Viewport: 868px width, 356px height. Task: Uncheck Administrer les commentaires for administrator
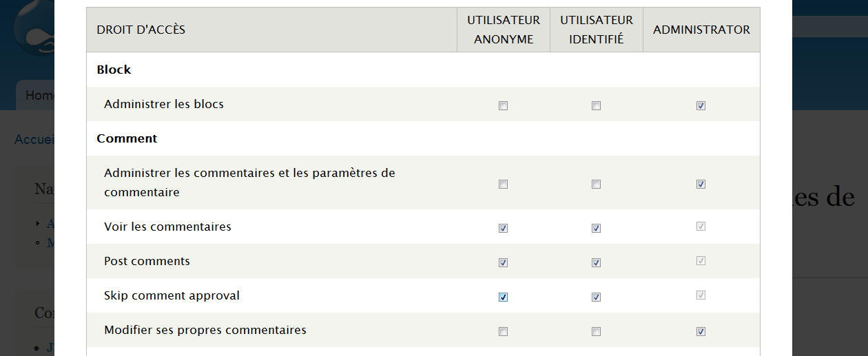pyautogui.click(x=701, y=185)
